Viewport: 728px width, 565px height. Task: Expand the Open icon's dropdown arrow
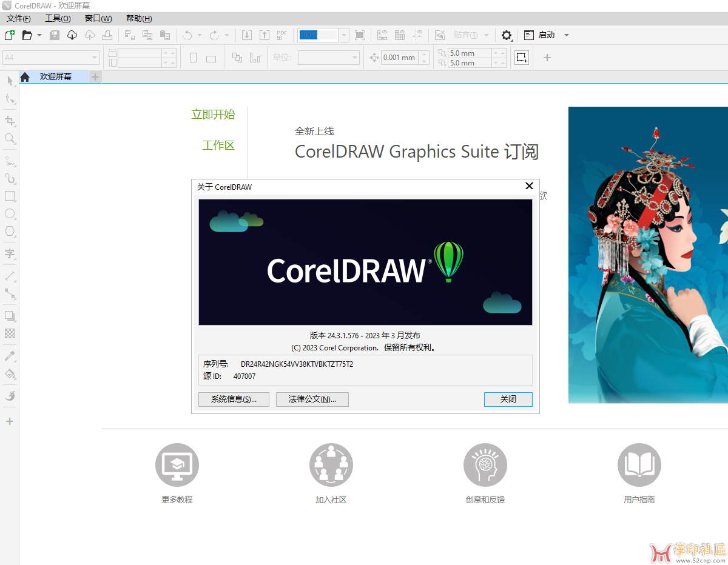coord(39,35)
